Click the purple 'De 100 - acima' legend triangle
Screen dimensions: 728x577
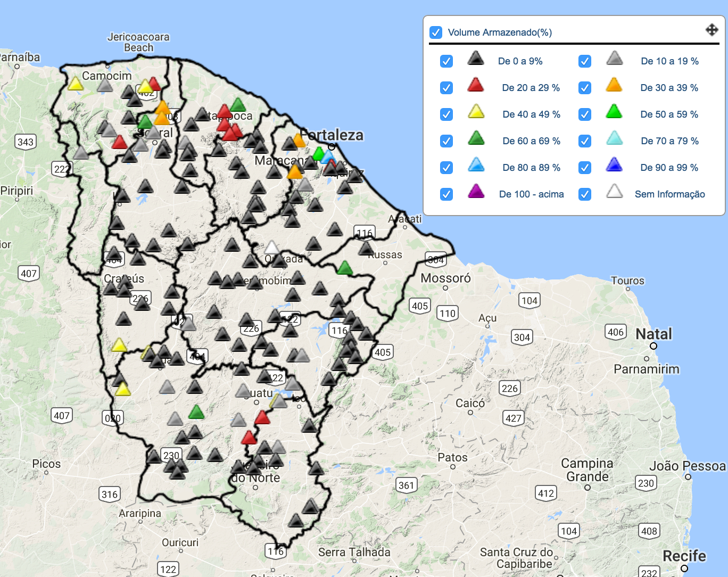click(x=476, y=192)
